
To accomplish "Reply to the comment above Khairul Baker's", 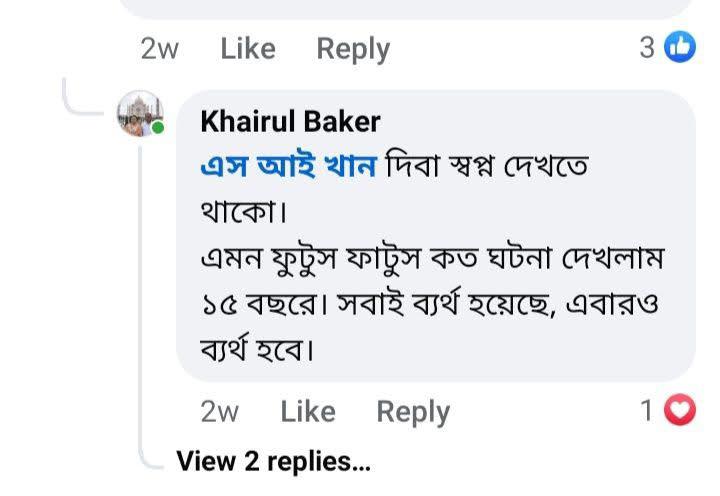I will (x=353, y=48).
